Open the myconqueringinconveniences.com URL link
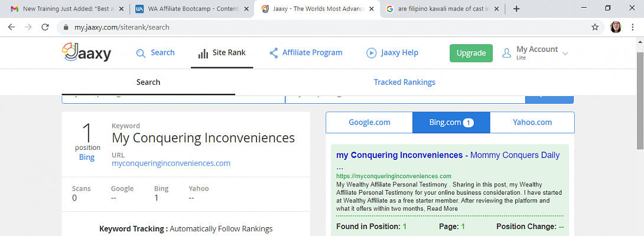This screenshot has height=236, width=644. pos(171,163)
